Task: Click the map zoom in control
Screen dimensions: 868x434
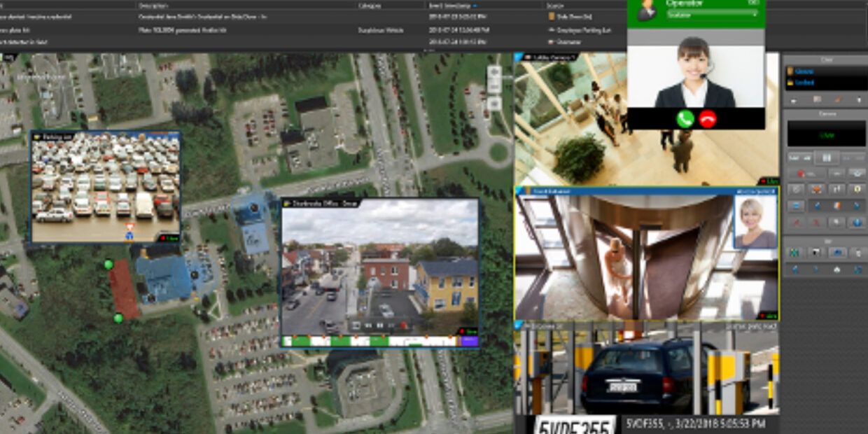Action: point(494,72)
